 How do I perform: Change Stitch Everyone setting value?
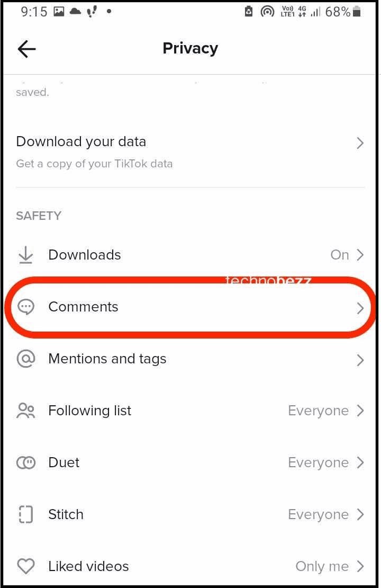click(318, 514)
